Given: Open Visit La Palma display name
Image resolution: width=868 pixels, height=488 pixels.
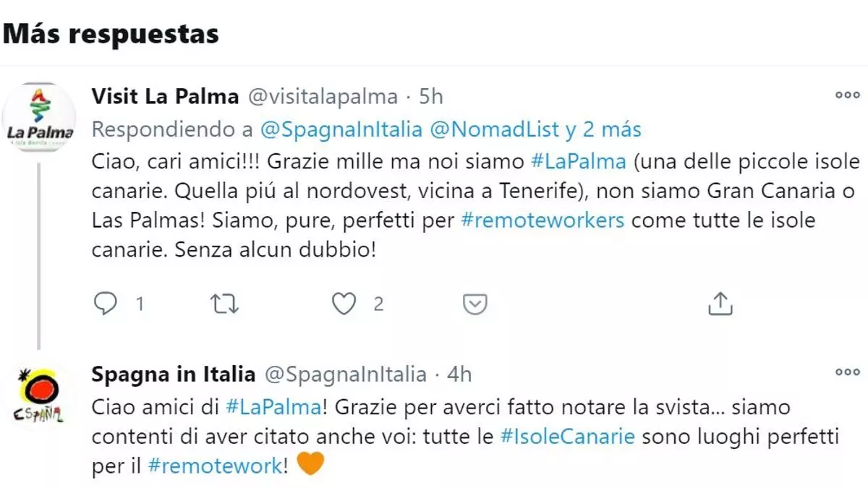Looking at the screenshot, I should [x=165, y=96].
